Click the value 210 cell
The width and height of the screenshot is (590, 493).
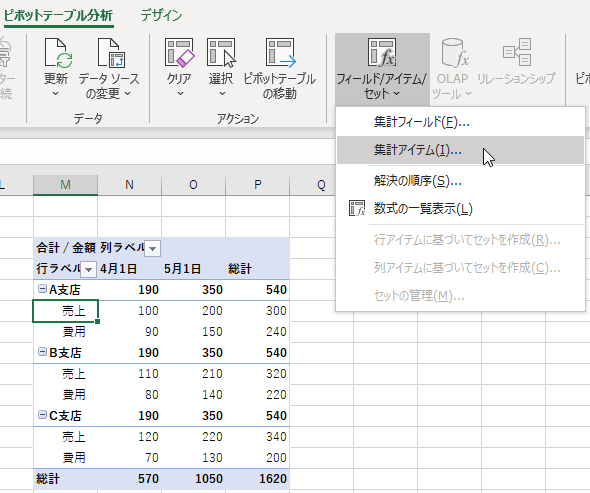pyautogui.click(x=193, y=374)
